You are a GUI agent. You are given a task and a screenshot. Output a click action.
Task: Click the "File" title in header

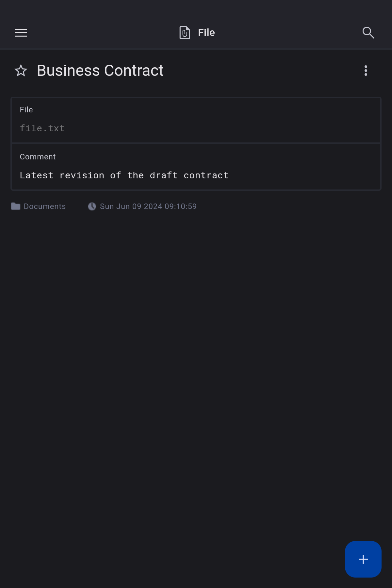coord(206,33)
